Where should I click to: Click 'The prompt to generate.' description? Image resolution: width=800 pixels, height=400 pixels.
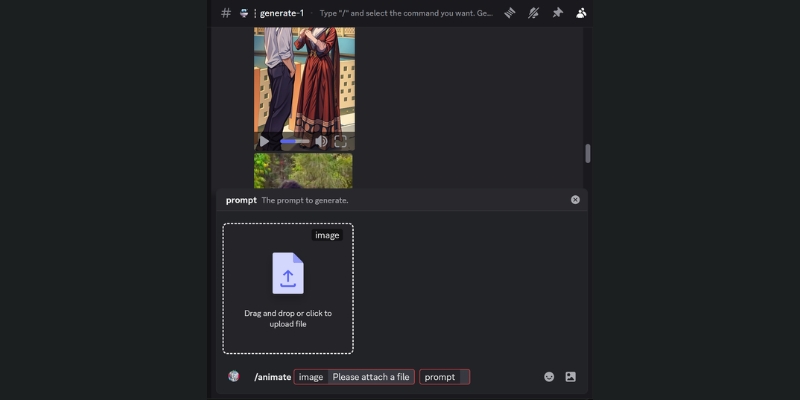click(305, 201)
